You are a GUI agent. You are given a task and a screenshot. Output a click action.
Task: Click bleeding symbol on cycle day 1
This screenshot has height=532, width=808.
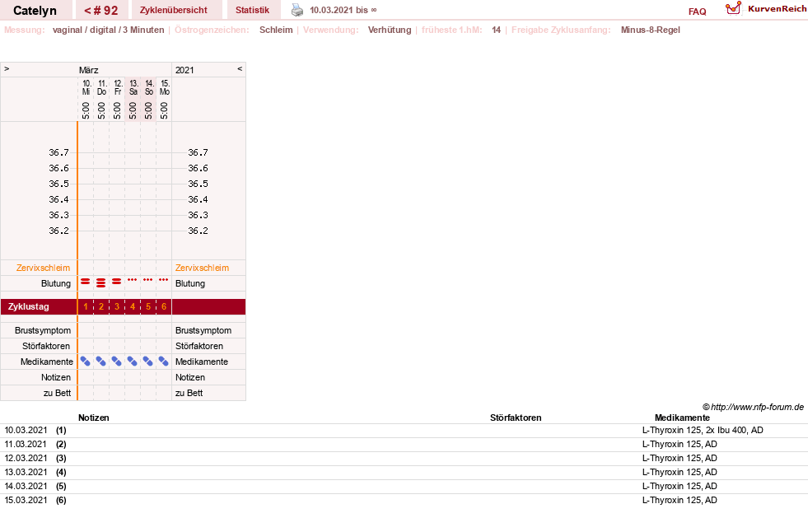pos(86,281)
